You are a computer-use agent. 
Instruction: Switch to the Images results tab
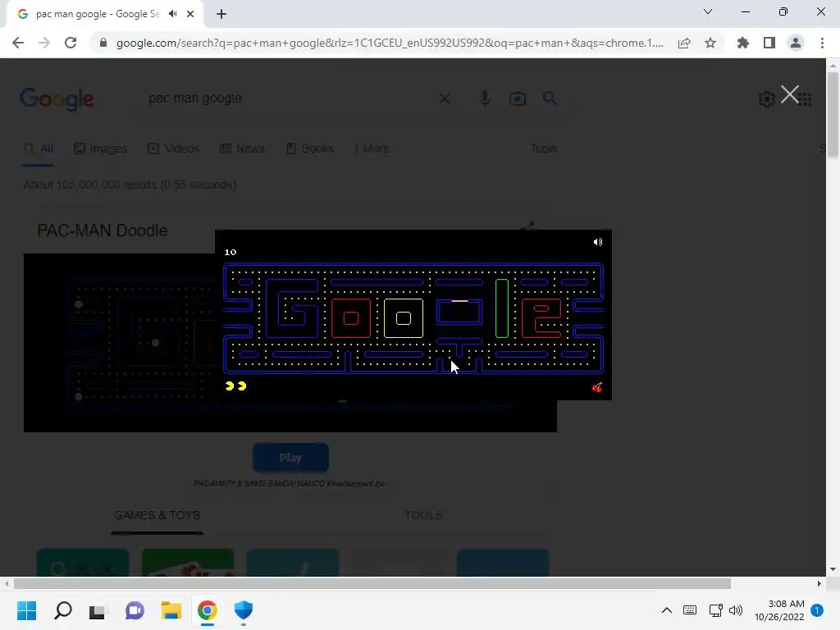point(101,148)
